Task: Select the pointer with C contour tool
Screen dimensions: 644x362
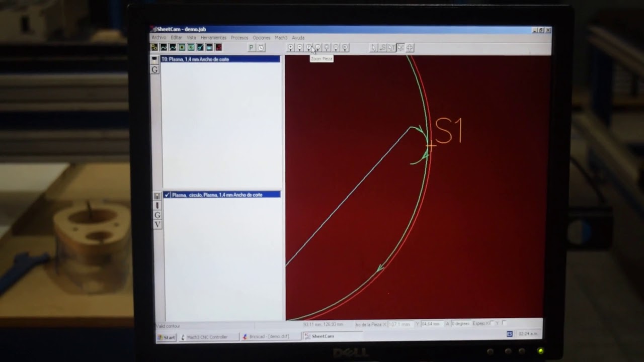Action: [400, 48]
